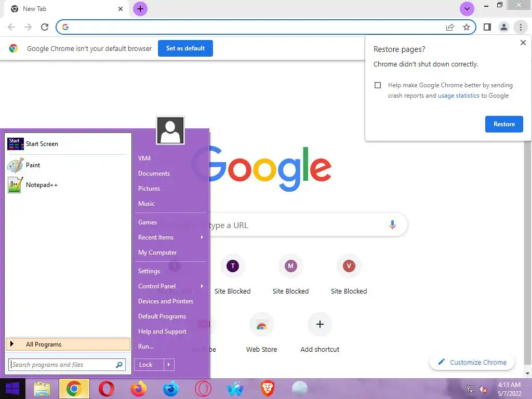The width and height of the screenshot is (532, 399).
Task: Click the Lock button
Action: [149, 365]
